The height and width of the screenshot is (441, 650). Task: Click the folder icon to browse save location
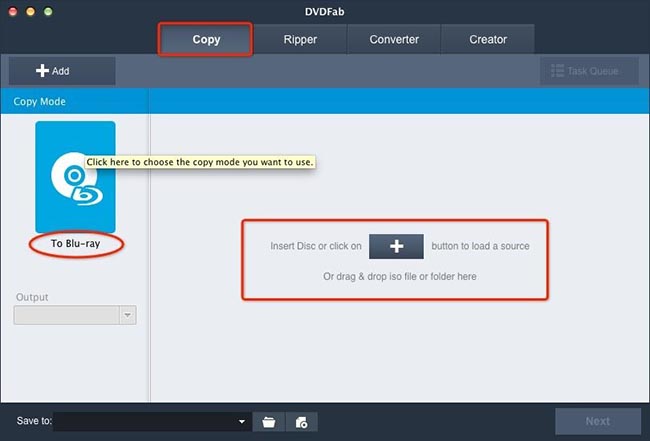point(269,422)
